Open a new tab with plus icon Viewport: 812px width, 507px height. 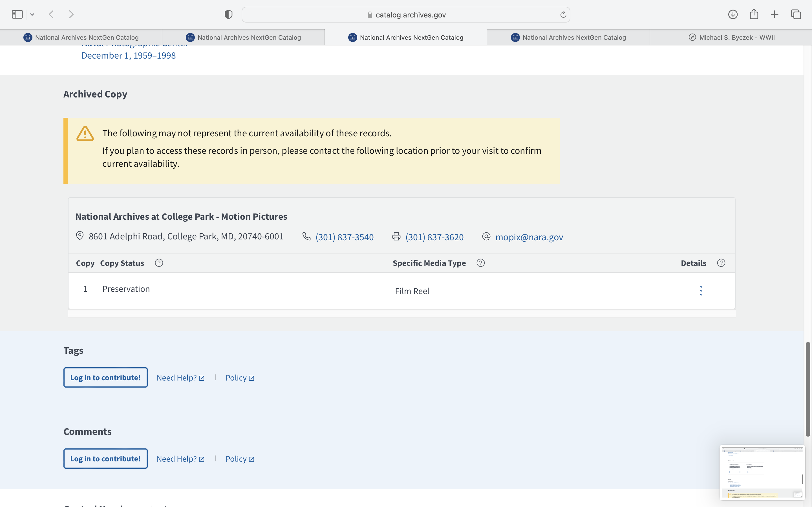775,14
